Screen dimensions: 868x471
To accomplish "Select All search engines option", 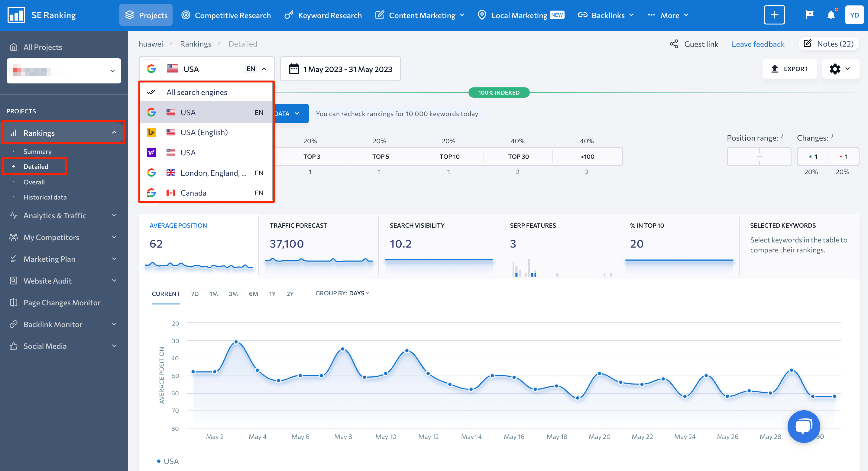I will [x=206, y=93].
